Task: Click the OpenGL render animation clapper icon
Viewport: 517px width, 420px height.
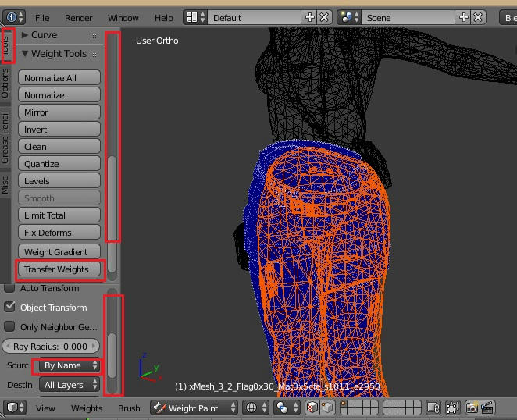Action: (x=489, y=408)
